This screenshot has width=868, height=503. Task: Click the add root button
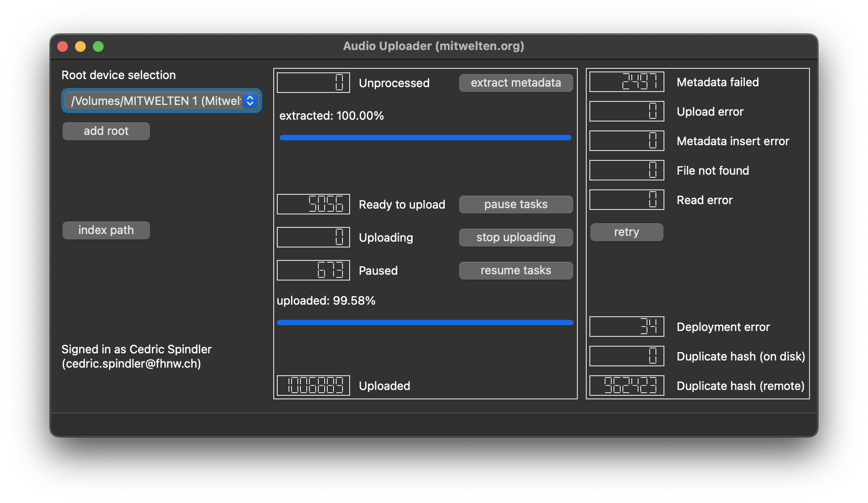(106, 131)
